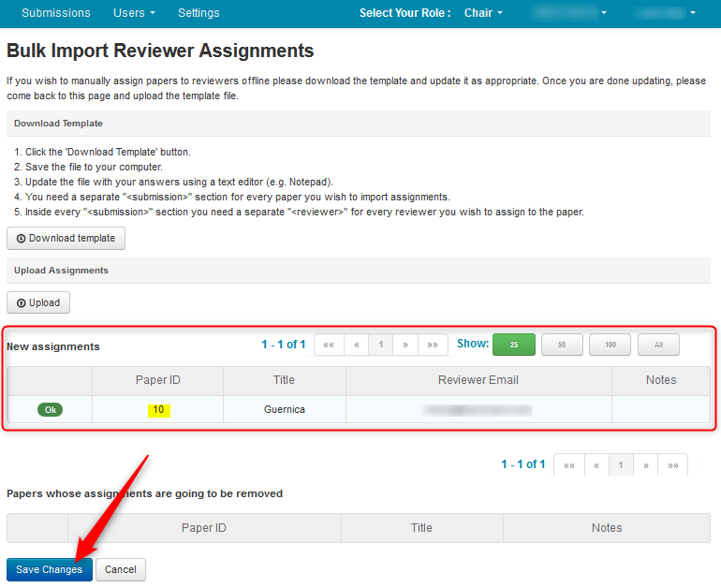Go to last page in lower pager
This screenshot has width=721, height=588.
coord(673,464)
